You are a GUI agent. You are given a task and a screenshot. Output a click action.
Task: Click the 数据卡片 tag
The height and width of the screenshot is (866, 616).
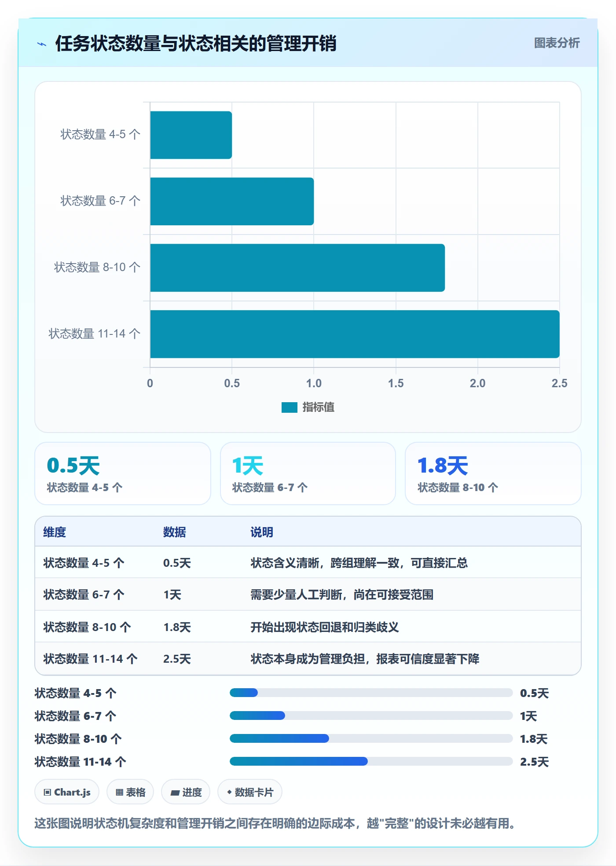250,792
